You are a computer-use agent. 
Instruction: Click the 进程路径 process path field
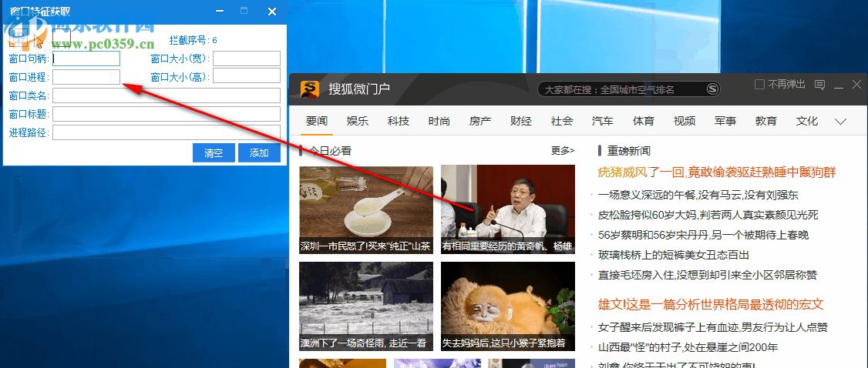(166, 132)
